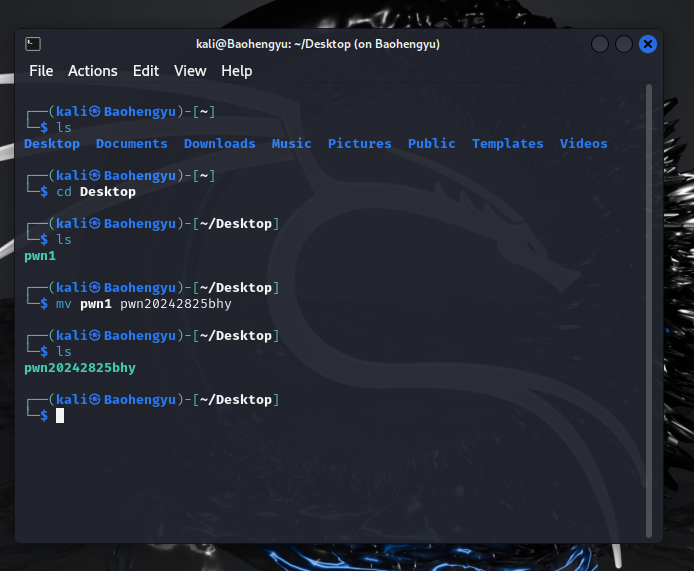Click the green pwn1 file name output
Viewport: 694px width, 571px height.
pyautogui.click(x=40, y=256)
